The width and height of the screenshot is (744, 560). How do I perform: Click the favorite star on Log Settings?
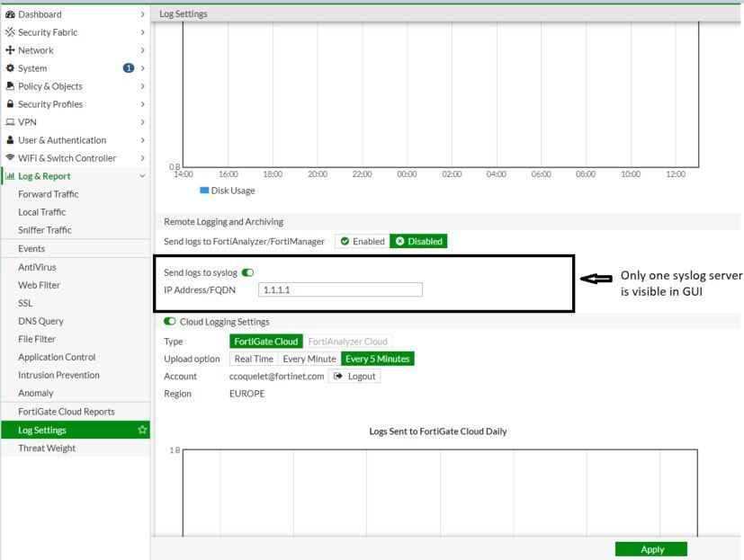point(142,430)
